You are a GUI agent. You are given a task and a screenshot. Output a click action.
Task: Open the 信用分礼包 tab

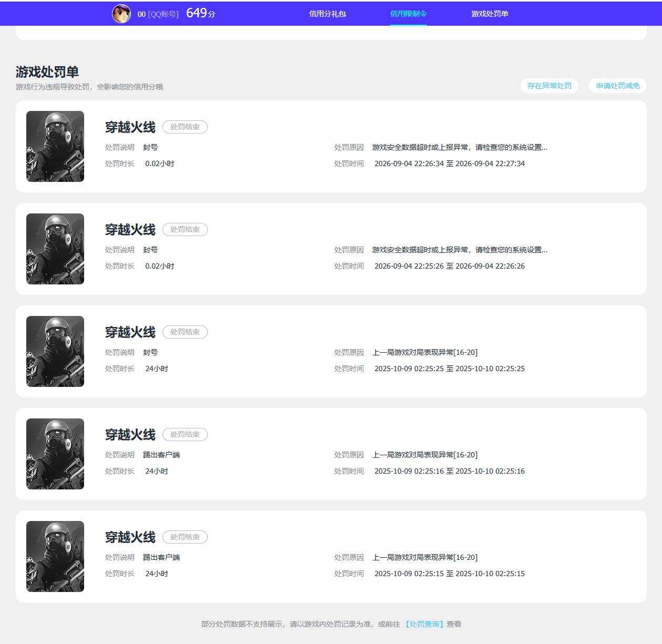328,14
